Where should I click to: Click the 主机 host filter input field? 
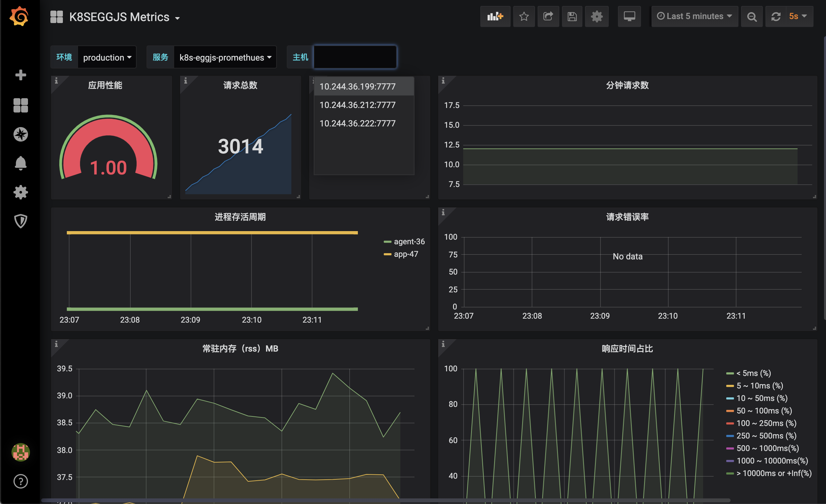click(355, 57)
